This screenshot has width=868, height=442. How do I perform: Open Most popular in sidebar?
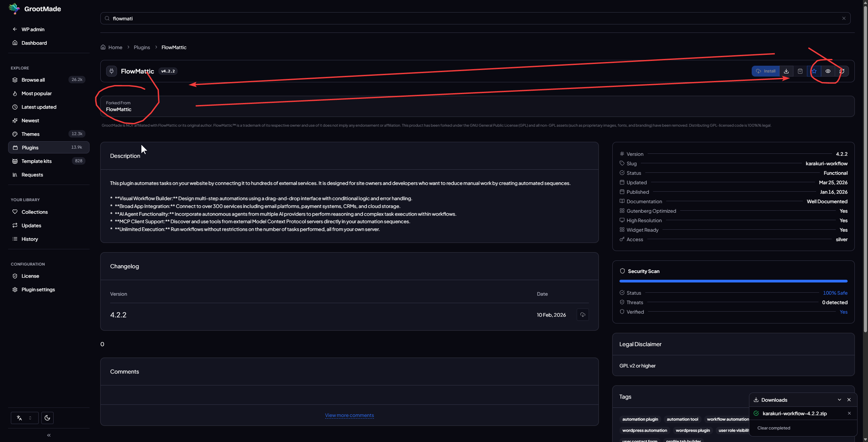click(37, 93)
